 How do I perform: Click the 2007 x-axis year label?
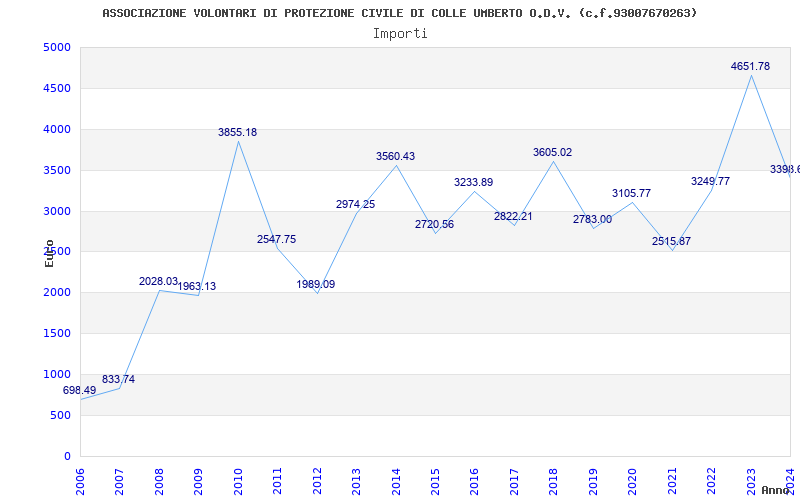(x=119, y=482)
